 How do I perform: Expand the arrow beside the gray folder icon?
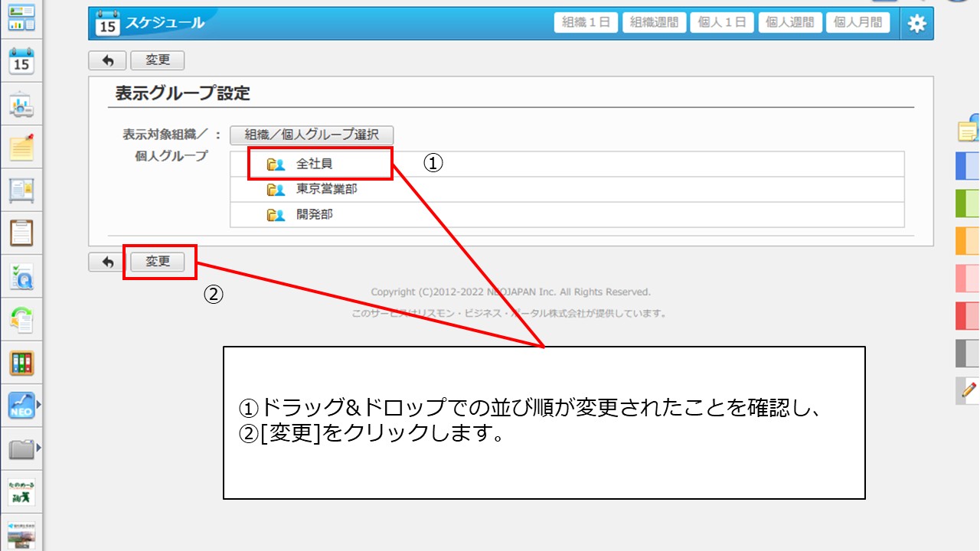coord(38,448)
